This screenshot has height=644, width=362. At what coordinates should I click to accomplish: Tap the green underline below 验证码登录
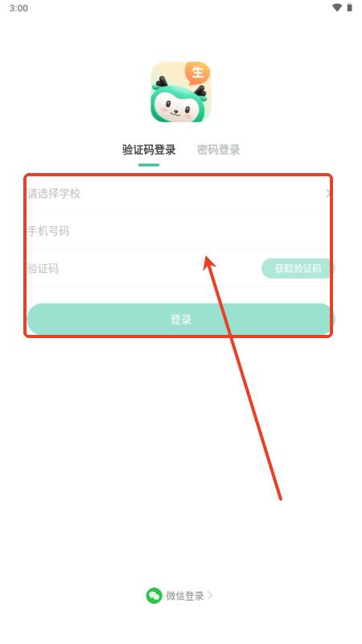[149, 165]
